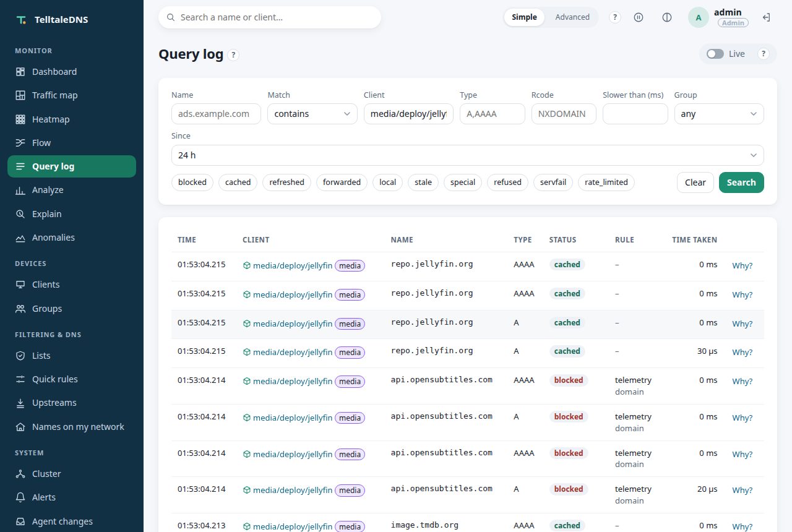Screen dimensions: 792x532
Task: Open the Cluster system page
Action: click(x=72, y=474)
